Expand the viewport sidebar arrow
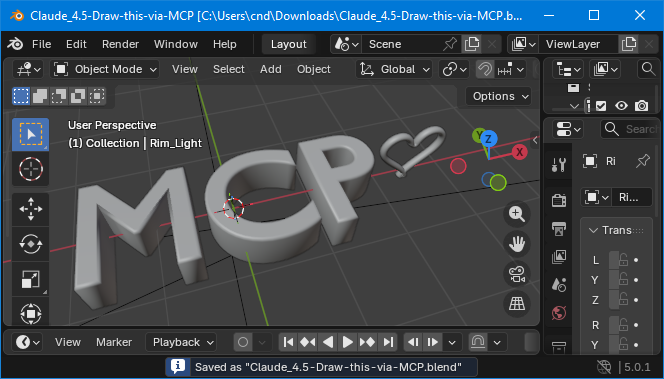This screenshot has width=664, height=379. [535, 140]
